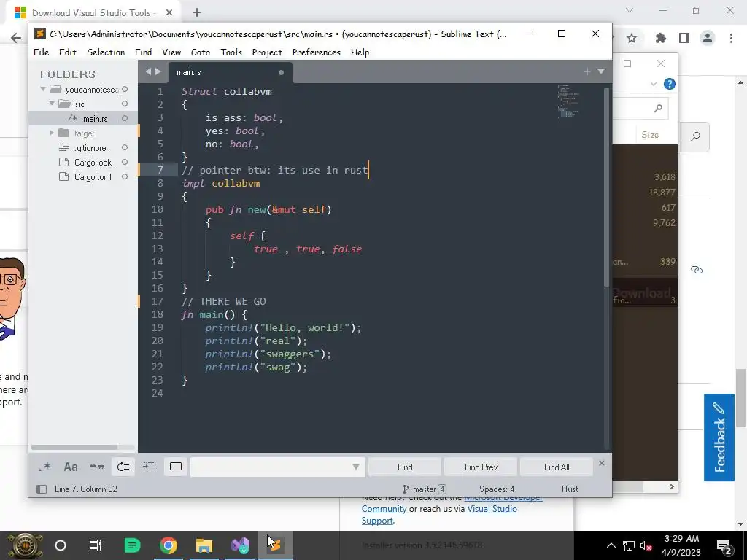Viewport: 747px width, 560px height.
Task: Click the sidebar horizontal scrollbar
Action: coord(74,447)
